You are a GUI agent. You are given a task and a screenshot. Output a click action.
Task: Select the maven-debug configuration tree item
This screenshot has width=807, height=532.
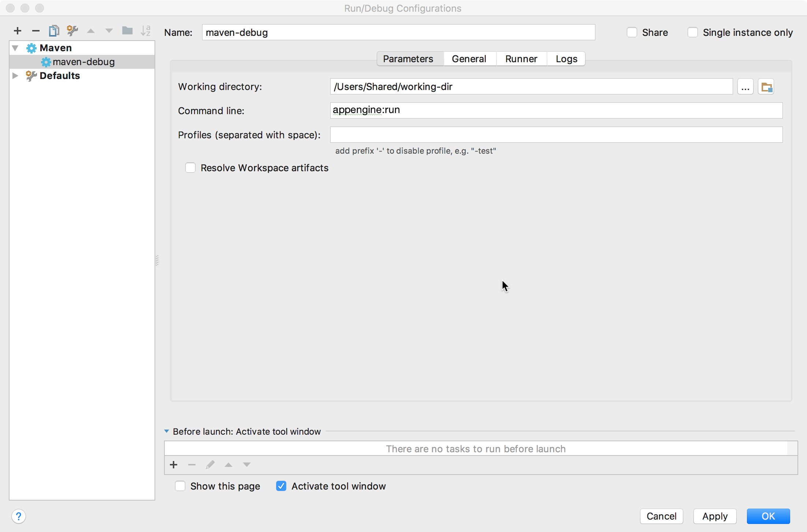[84, 61]
